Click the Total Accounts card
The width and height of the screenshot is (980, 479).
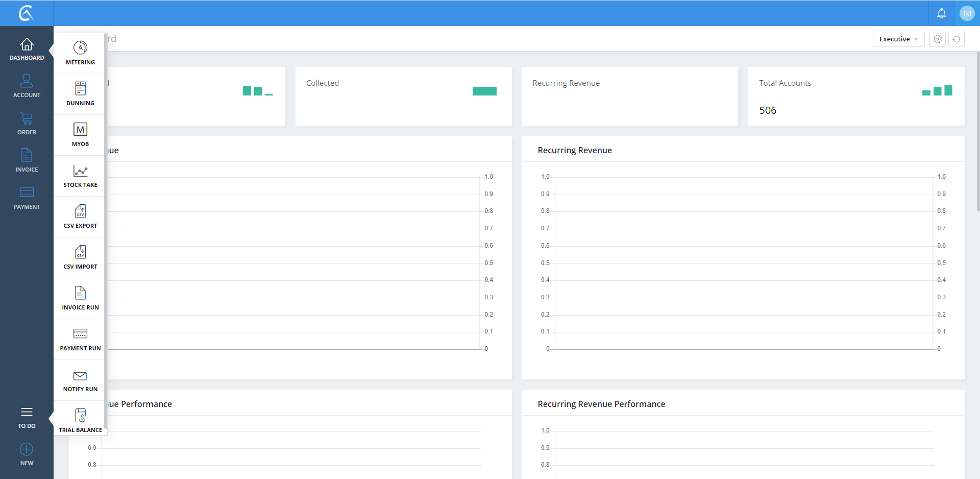pos(856,97)
